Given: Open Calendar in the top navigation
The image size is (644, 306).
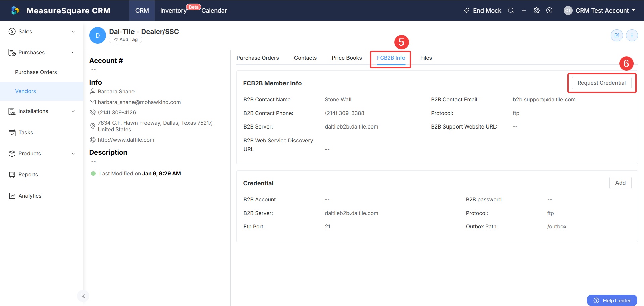Looking at the screenshot, I should click(x=214, y=11).
